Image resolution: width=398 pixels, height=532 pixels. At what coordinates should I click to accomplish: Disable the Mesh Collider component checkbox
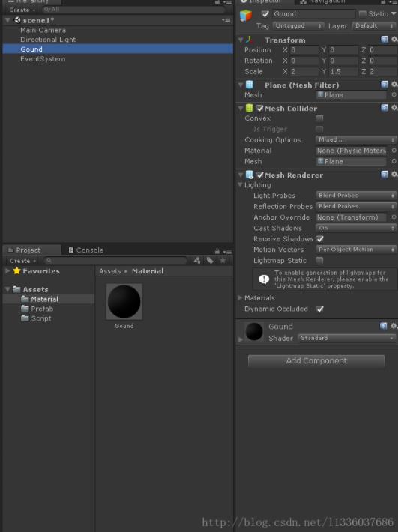(x=260, y=108)
